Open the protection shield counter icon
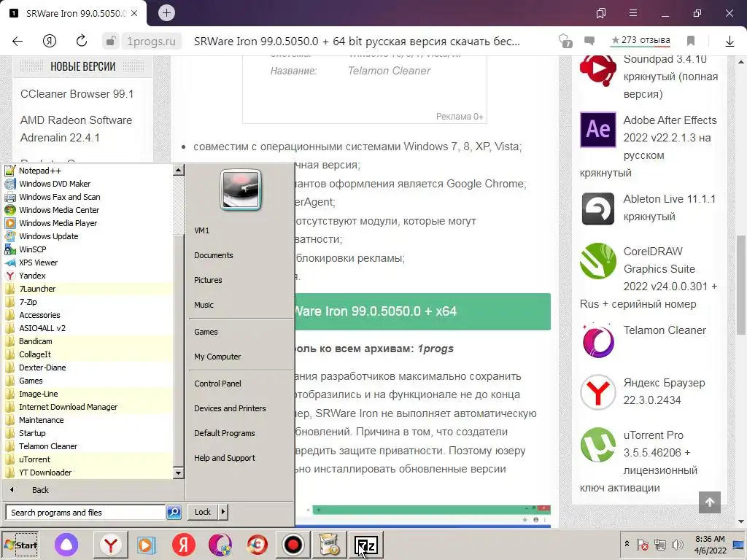 (565, 41)
